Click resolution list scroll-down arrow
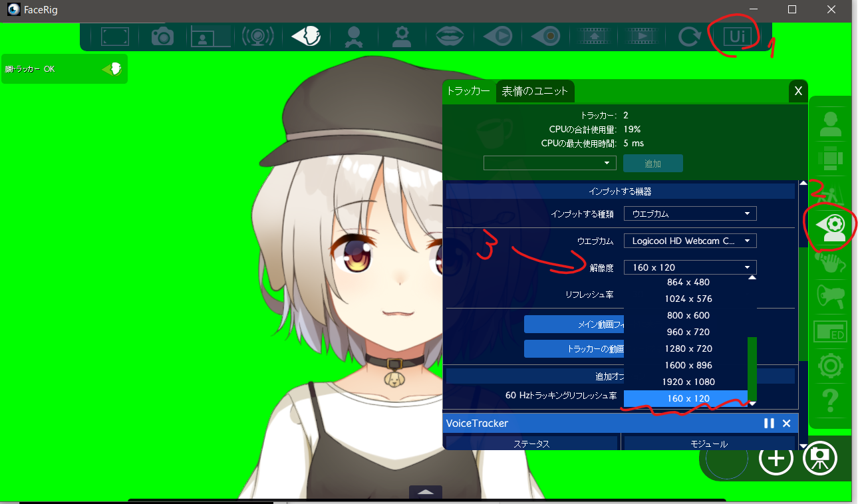The height and width of the screenshot is (504, 858). [x=752, y=404]
